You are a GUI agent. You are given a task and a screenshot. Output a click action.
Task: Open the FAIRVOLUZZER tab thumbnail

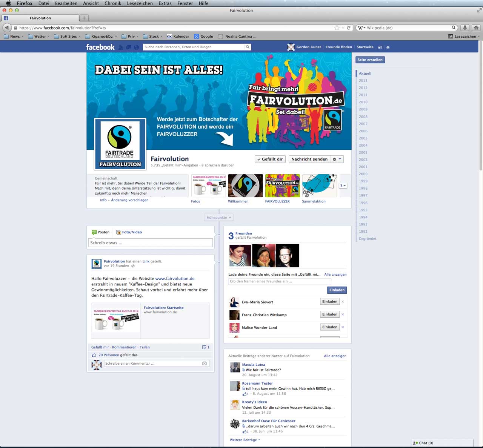pos(282,186)
